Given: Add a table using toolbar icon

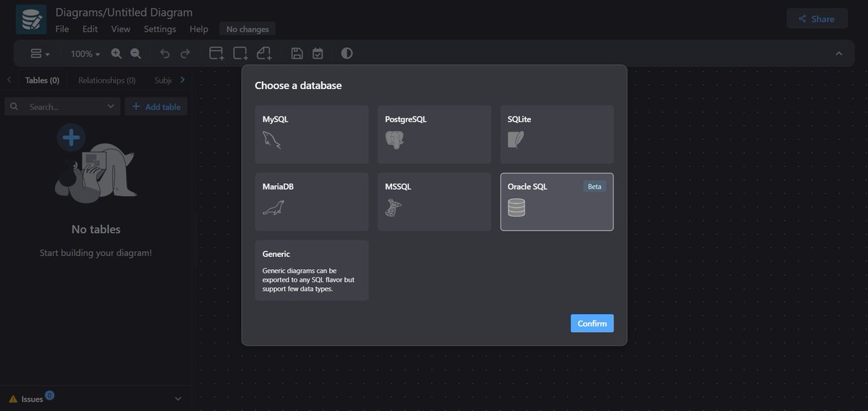Looking at the screenshot, I should coord(216,54).
